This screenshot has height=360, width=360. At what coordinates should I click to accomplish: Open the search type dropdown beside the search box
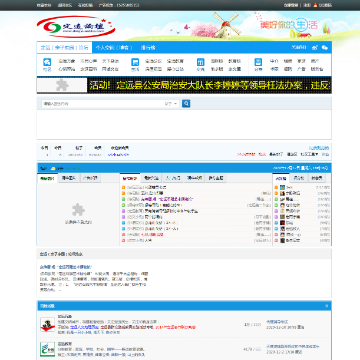click(x=171, y=104)
